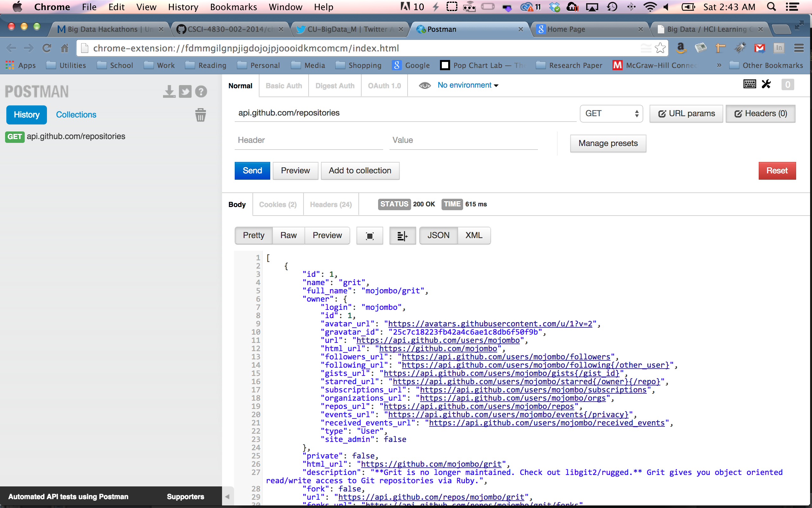Select the Digest Auth tab

[335, 86]
